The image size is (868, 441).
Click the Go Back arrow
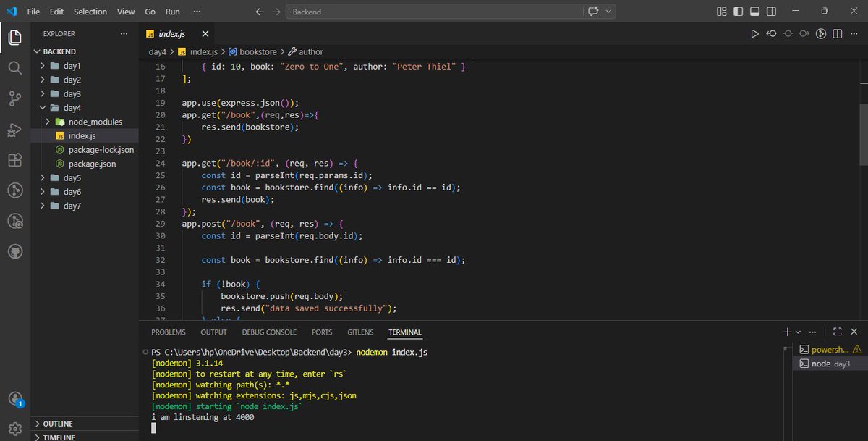[x=260, y=12]
